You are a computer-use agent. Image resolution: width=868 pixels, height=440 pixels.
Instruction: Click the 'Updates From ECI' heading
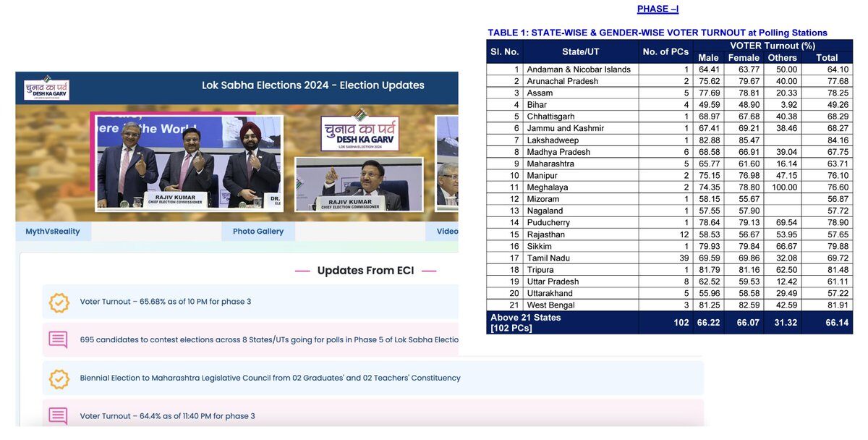365,271
